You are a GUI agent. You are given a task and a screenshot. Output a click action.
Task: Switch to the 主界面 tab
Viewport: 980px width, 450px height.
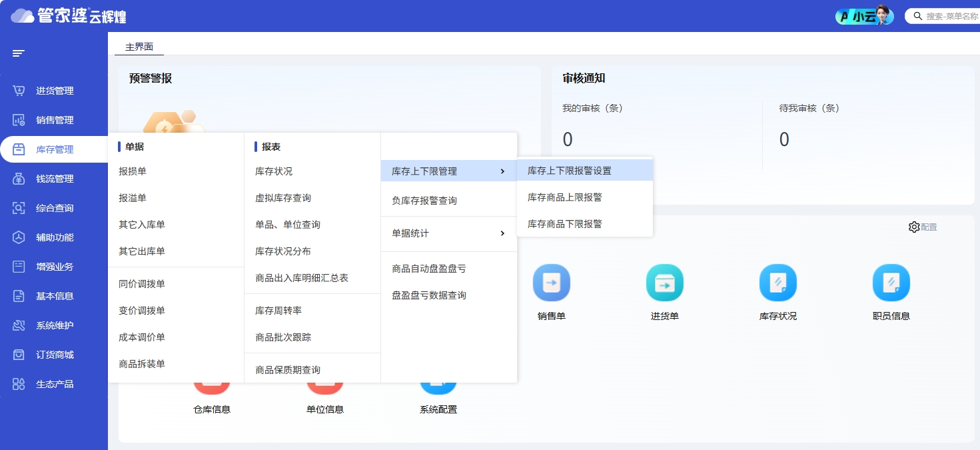pyautogui.click(x=139, y=47)
